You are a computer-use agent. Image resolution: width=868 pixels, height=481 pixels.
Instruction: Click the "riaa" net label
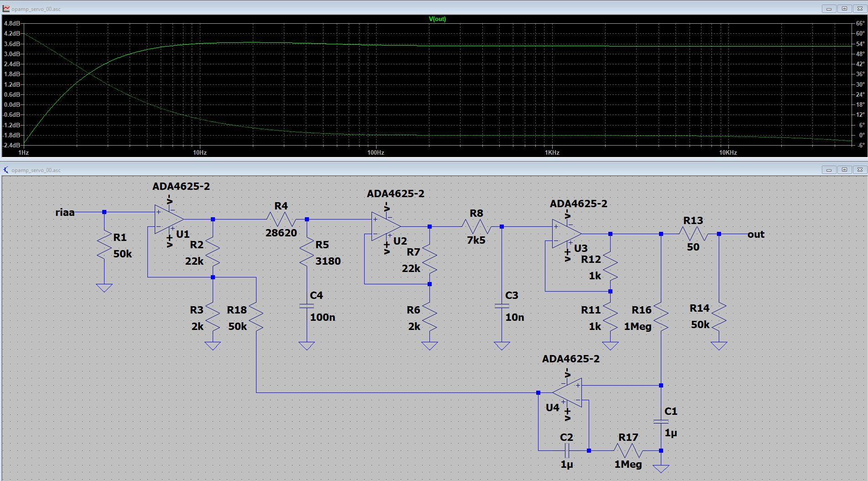tap(65, 212)
